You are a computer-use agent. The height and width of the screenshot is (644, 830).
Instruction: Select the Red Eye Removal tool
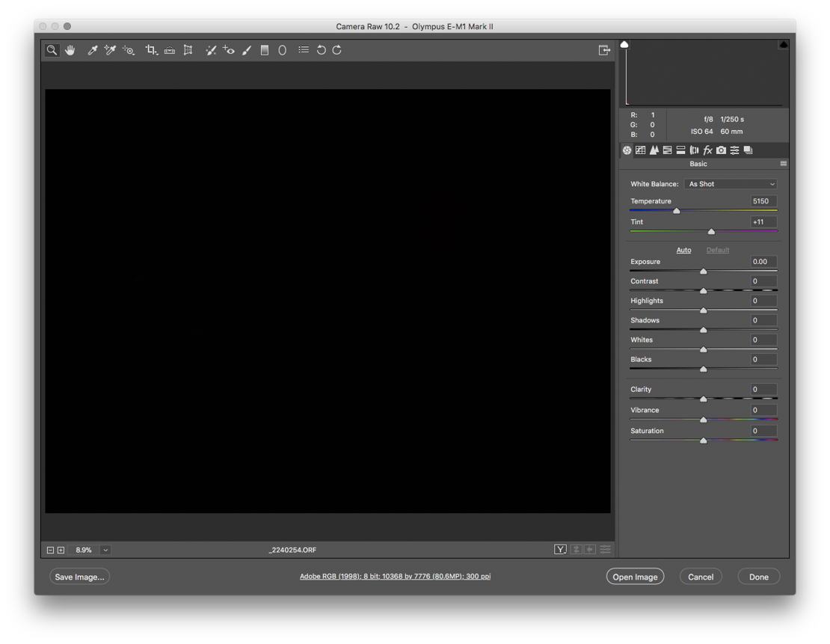coord(229,50)
